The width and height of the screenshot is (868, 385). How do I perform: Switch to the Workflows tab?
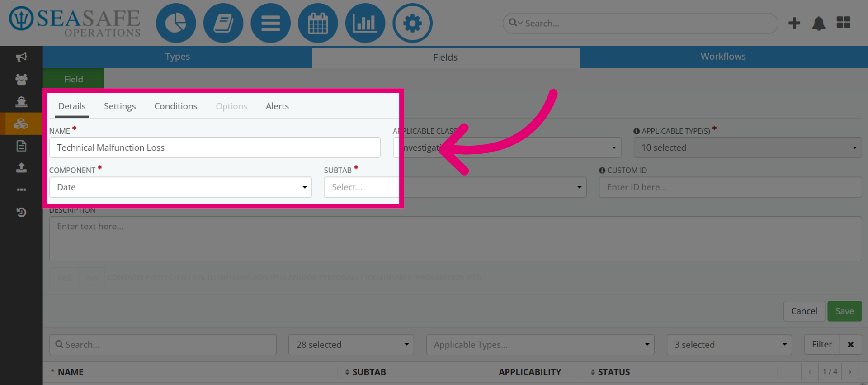click(723, 57)
